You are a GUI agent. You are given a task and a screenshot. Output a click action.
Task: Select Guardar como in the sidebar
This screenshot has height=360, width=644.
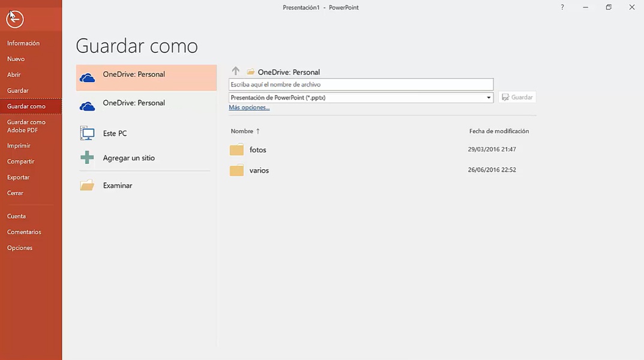click(x=26, y=106)
